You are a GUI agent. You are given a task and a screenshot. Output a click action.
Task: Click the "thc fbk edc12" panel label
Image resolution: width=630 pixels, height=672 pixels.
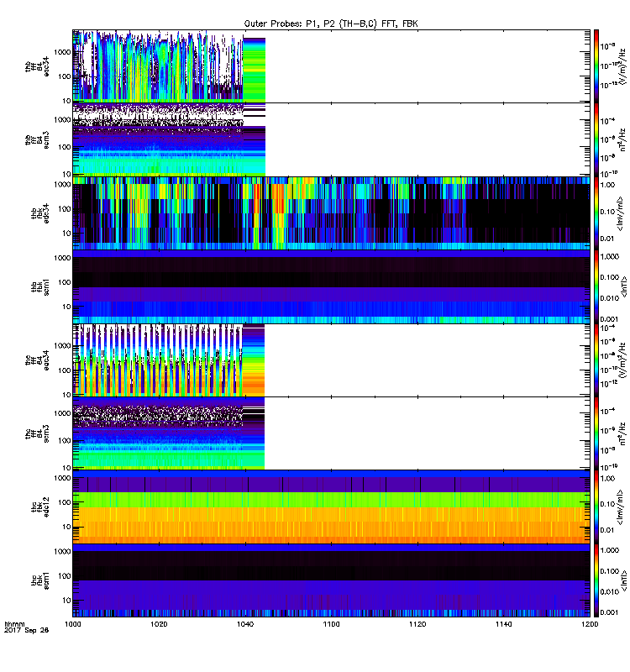[40, 507]
